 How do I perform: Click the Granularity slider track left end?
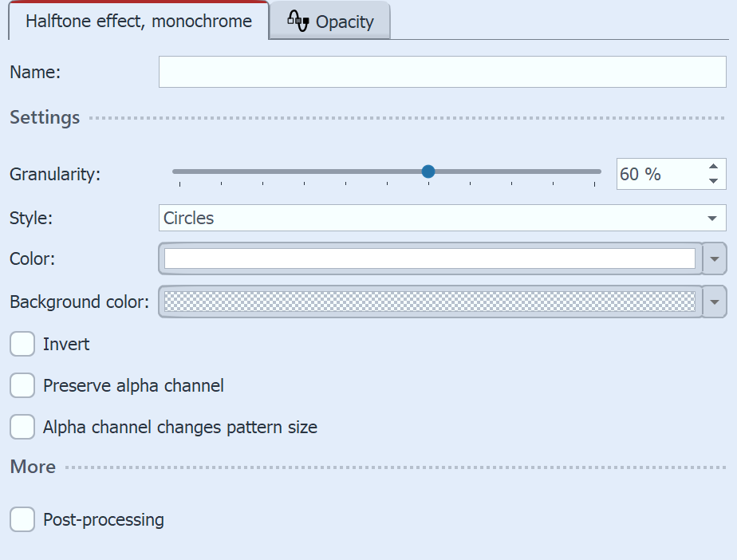[177, 172]
